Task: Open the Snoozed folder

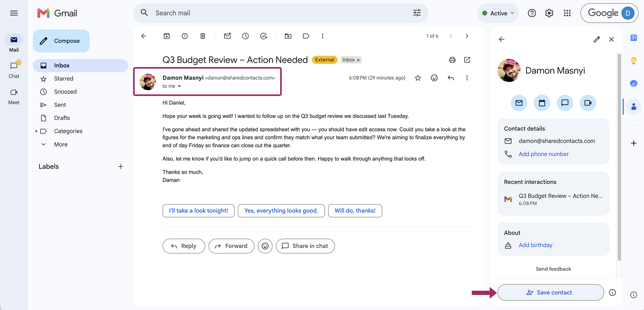Action: tap(80, 92)
